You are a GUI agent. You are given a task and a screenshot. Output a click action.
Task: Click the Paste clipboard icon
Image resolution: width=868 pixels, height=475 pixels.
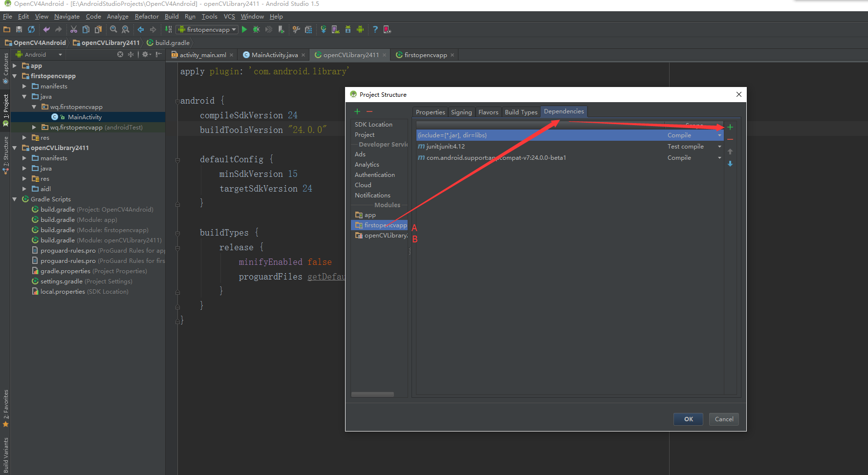[x=98, y=29]
